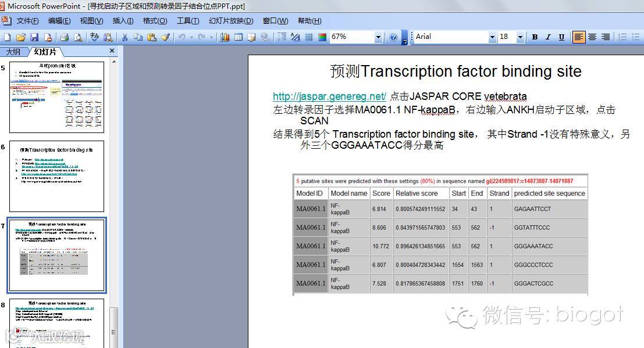Enable Align Right text alignment
The image size is (644, 348).
point(606,37)
